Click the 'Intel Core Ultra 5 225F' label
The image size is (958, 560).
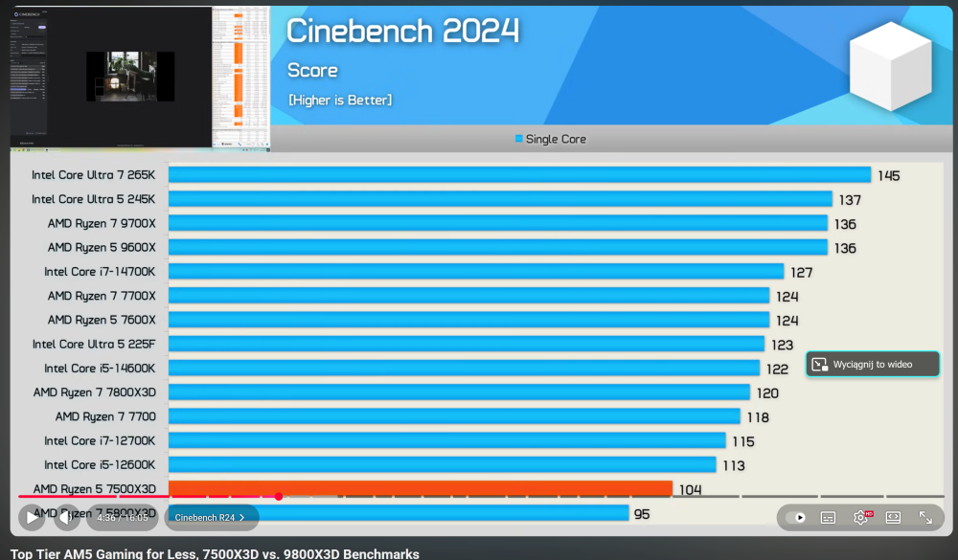tap(94, 344)
